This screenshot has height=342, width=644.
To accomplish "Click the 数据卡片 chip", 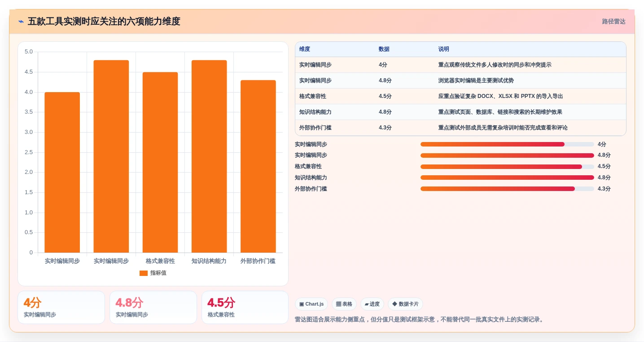I will click(405, 304).
